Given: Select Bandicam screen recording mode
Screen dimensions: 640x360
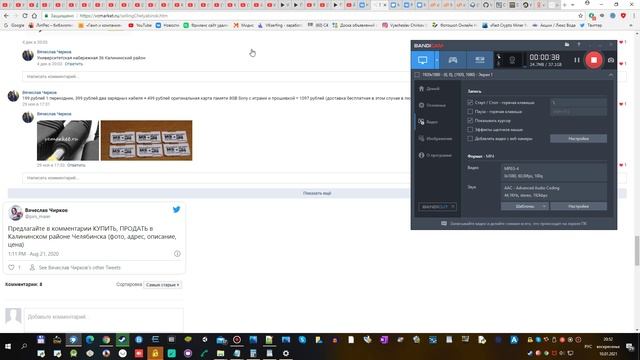Looking at the screenshot, I should [422, 60].
